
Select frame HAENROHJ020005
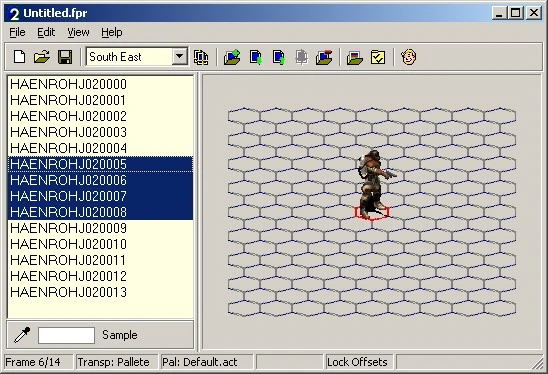point(100,164)
